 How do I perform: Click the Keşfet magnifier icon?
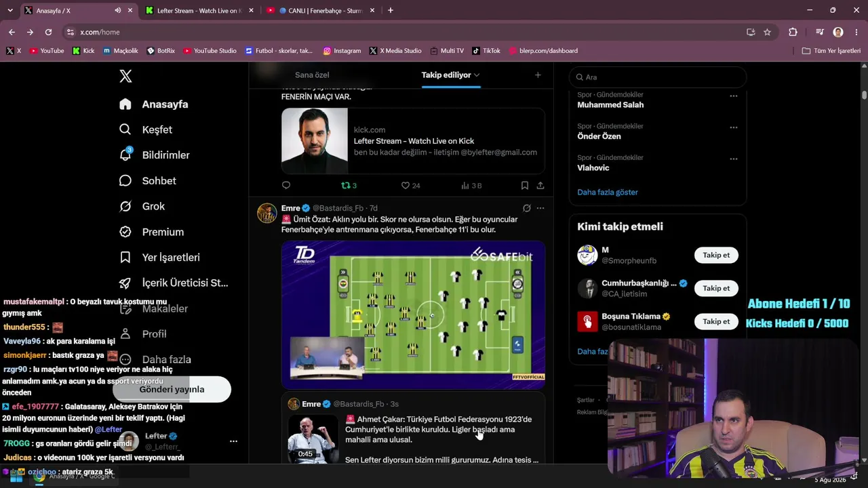[125, 129]
